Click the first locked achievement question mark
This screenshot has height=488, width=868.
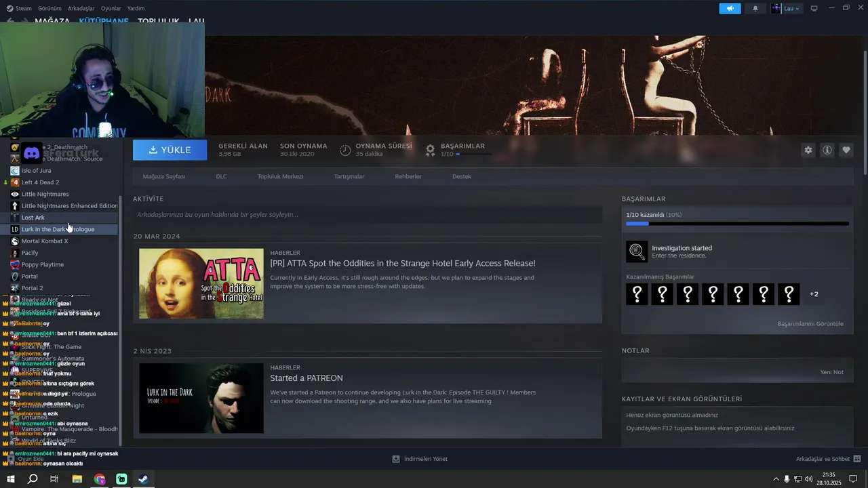[x=637, y=294]
